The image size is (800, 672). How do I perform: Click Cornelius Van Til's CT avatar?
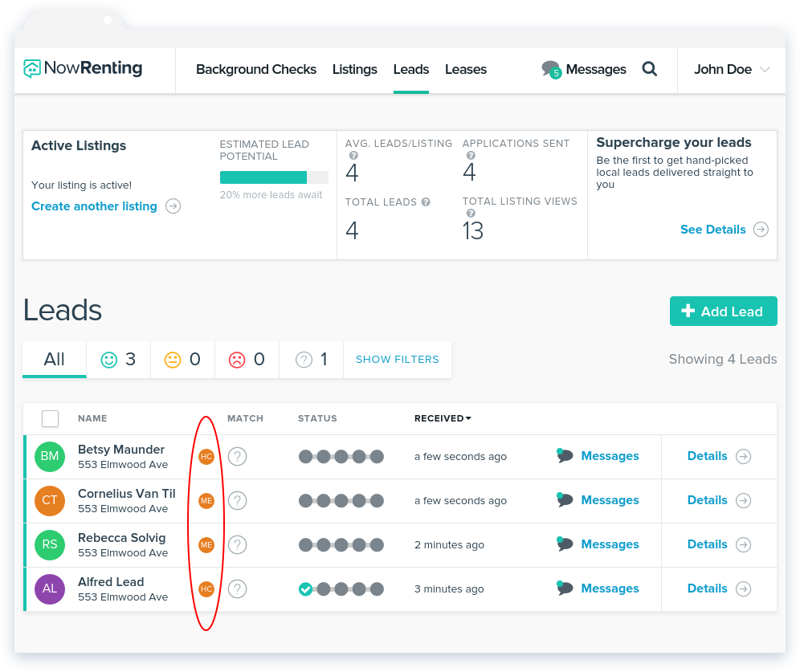50,501
